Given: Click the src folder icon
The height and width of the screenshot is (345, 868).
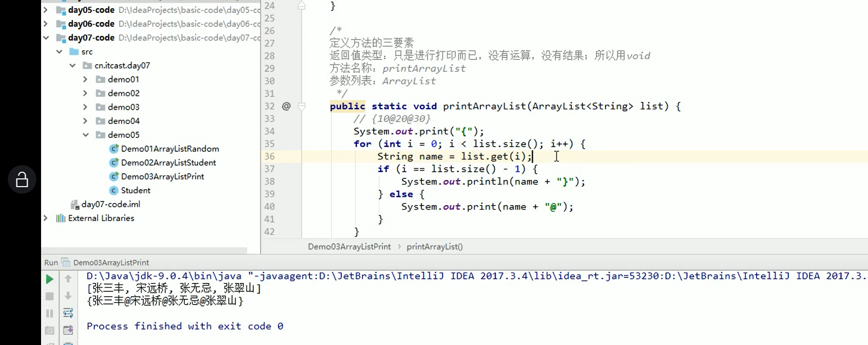Looking at the screenshot, I should coord(74,51).
